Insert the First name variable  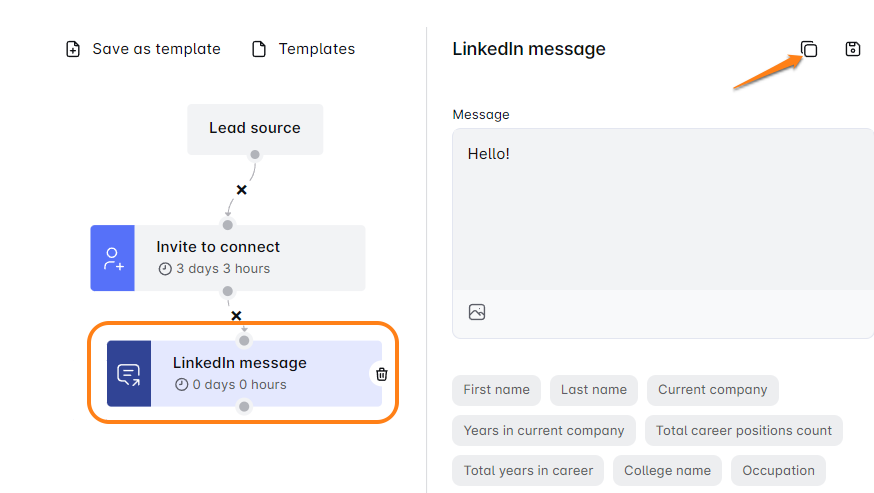coord(496,390)
